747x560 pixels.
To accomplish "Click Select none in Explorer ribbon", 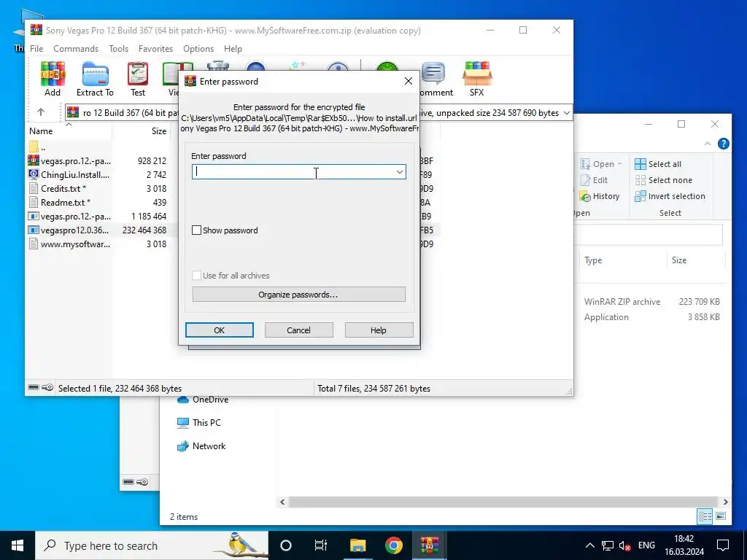I will point(664,180).
